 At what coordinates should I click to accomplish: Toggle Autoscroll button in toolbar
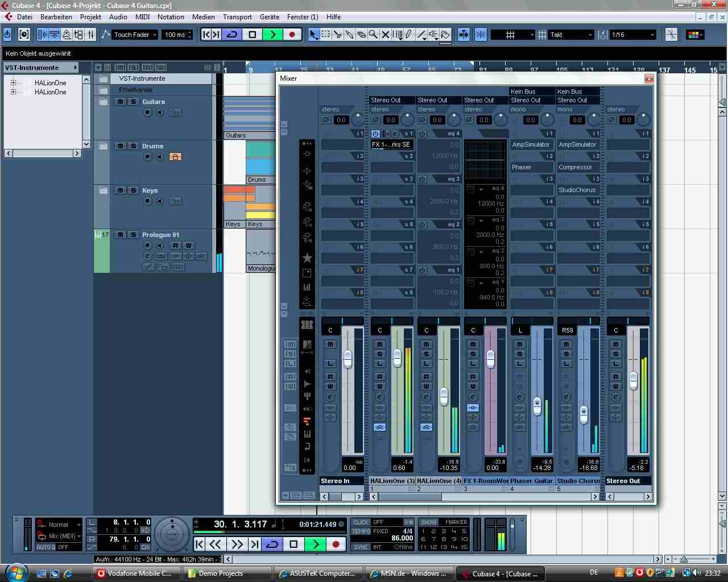click(x=464, y=35)
